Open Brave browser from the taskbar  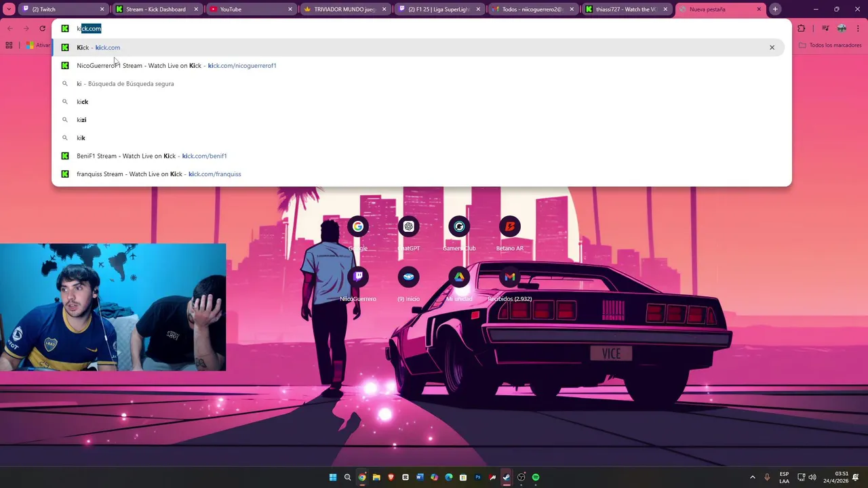[391, 477]
